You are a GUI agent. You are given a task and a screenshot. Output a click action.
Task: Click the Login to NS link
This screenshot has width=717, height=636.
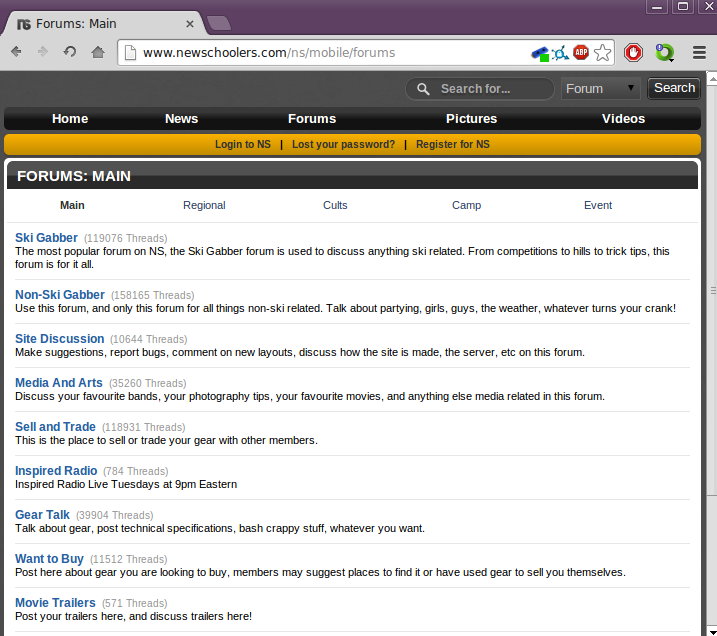pos(243,144)
